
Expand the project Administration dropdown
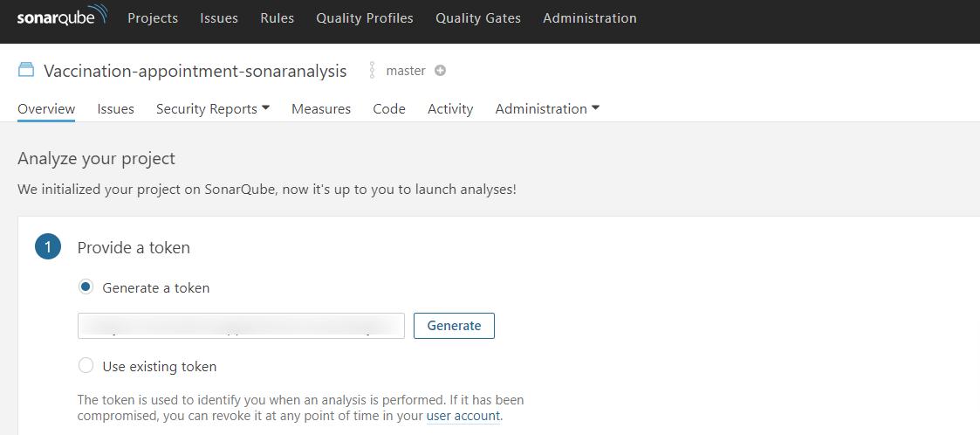point(547,109)
